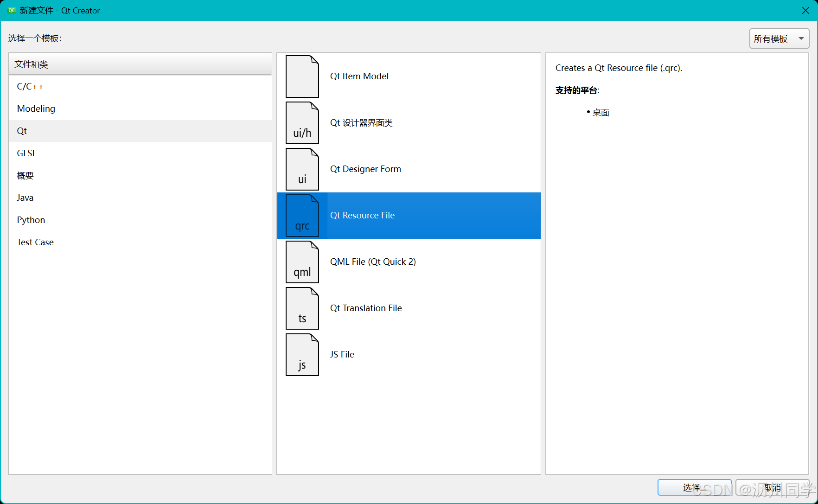Click the qml file icon
This screenshot has width=818, height=504.
[x=302, y=262]
